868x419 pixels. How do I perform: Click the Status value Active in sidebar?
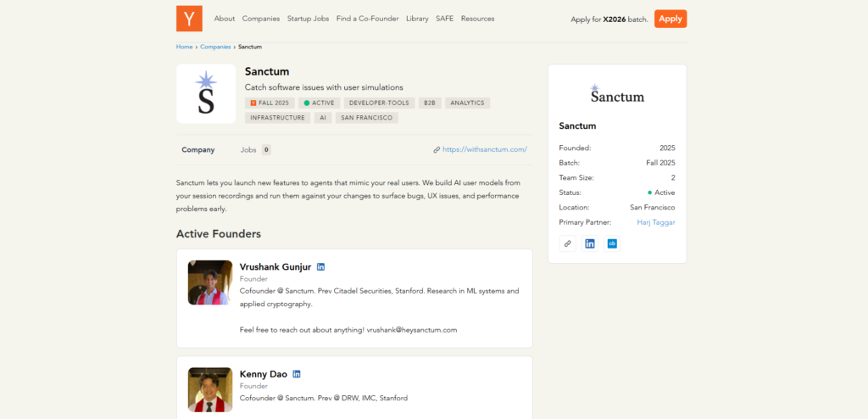tap(661, 193)
